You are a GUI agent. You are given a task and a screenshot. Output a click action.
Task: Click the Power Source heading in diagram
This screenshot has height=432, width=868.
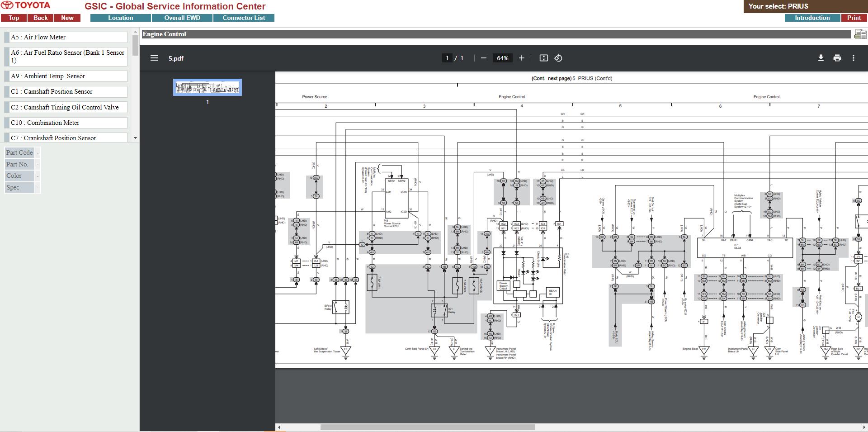coord(315,97)
